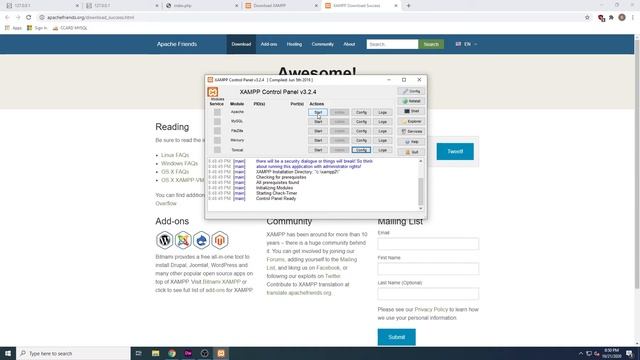640x360 pixels.
Task: Click the Drupal add-on icon
Action: [x=201, y=240]
